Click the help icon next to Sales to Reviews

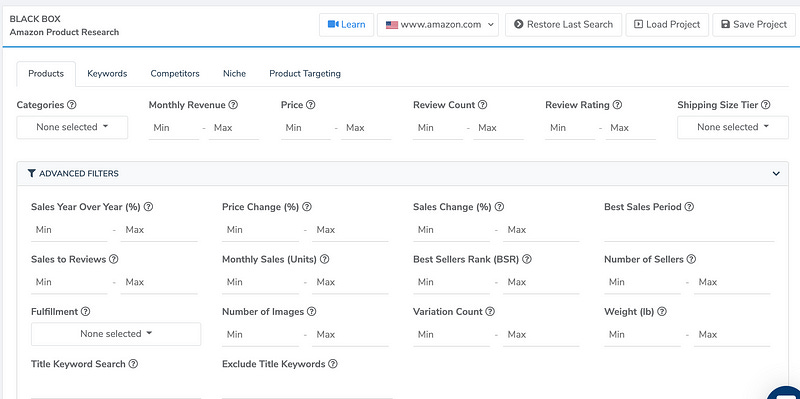[114, 259]
